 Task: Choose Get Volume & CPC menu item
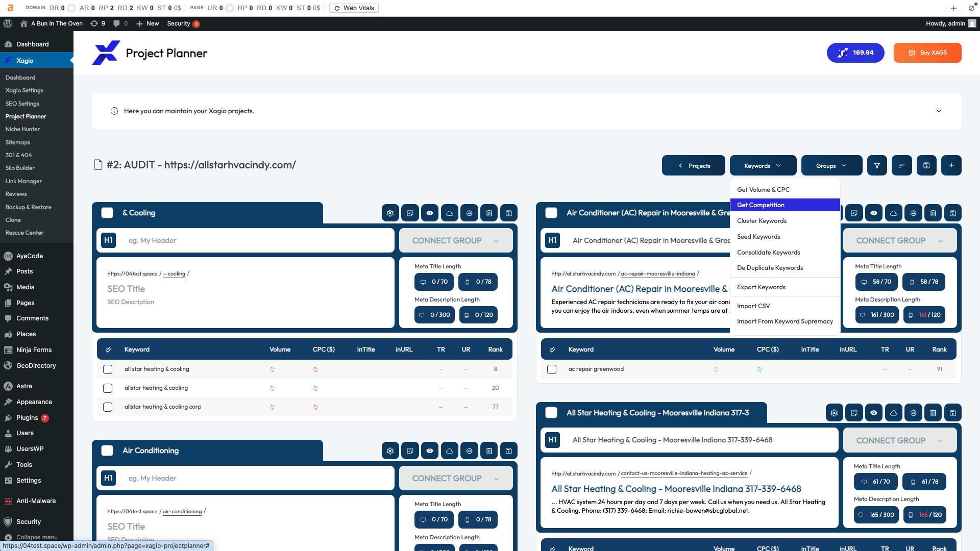[785, 189]
